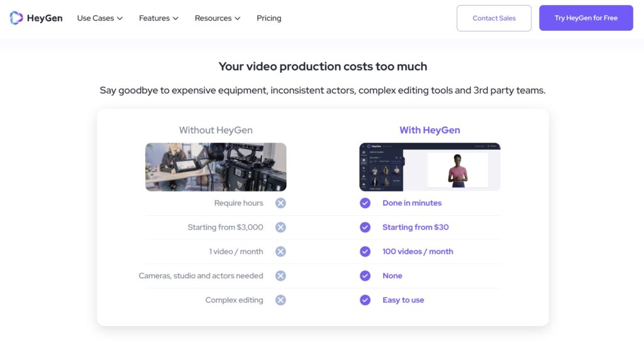Expand the Features chevron arrow
The height and width of the screenshot is (353, 644).
pyautogui.click(x=175, y=18)
